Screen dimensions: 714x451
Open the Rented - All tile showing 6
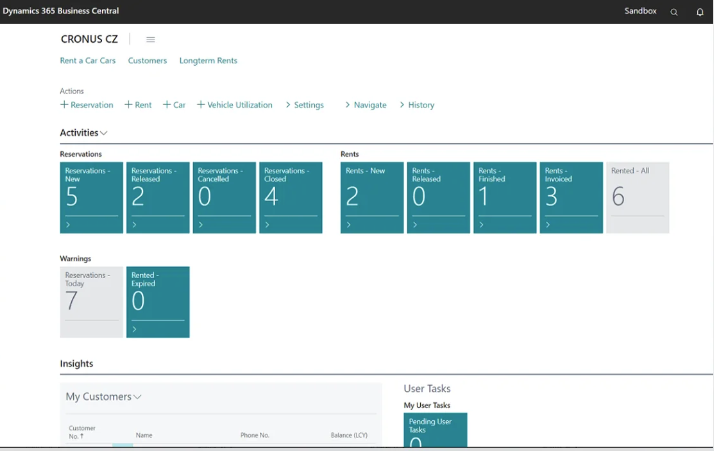point(638,198)
